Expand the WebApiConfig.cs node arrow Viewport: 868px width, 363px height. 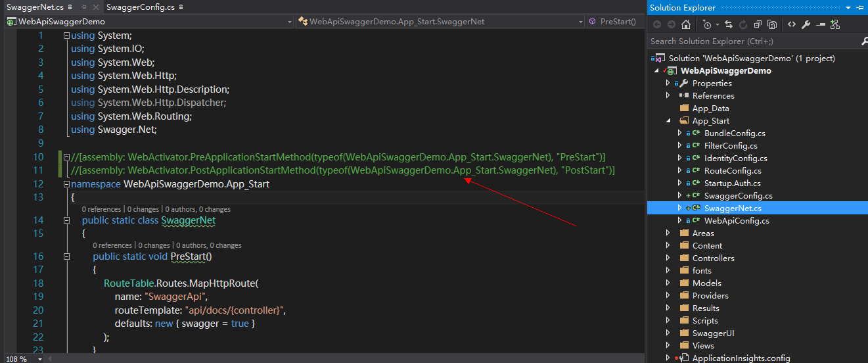680,220
